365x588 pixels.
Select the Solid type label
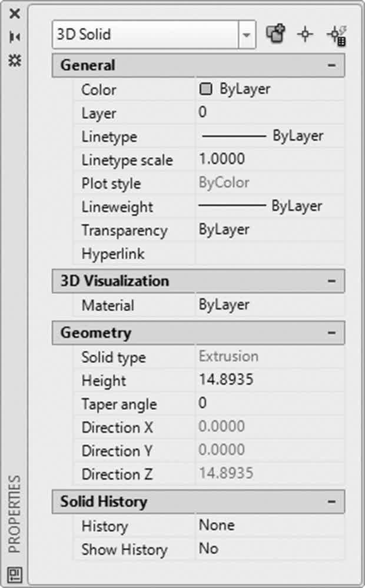[x=113, y=358]
